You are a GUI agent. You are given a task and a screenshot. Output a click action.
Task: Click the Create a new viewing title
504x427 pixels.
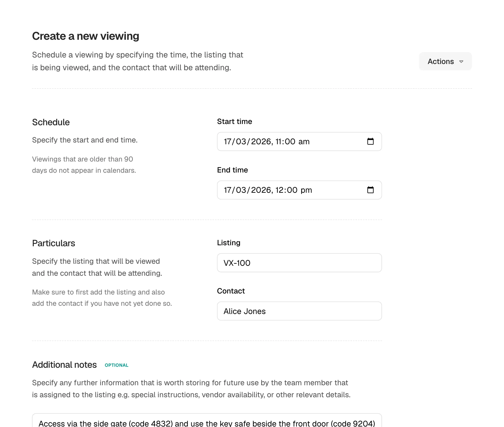pos(85,36)
